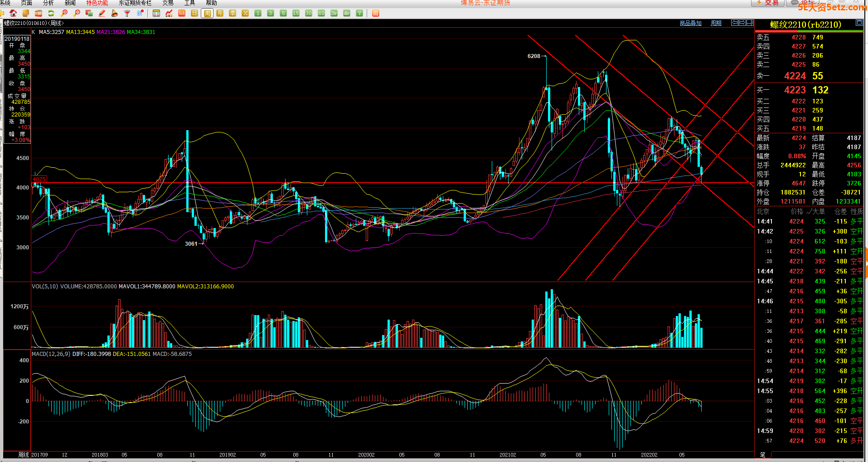This screenshot has height=462, width=868.
Task: Click the orange 回 replay icon
Action: point(375,13)
